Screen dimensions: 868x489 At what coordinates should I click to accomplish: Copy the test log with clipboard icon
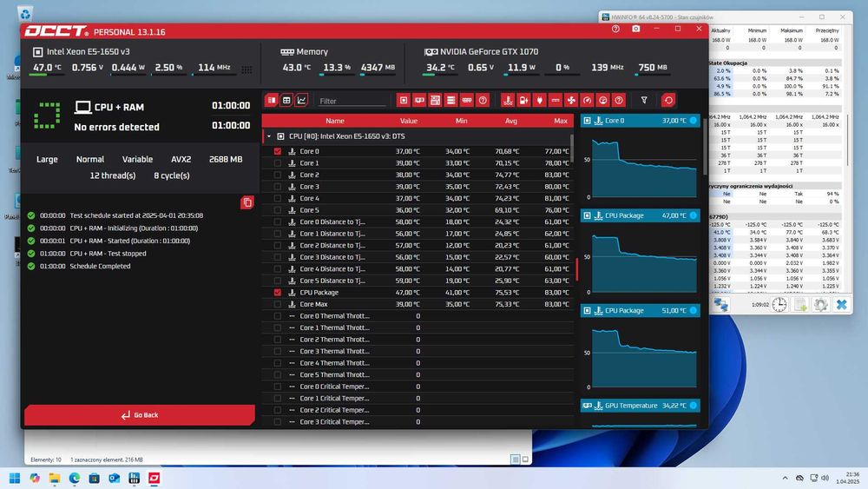247,202
